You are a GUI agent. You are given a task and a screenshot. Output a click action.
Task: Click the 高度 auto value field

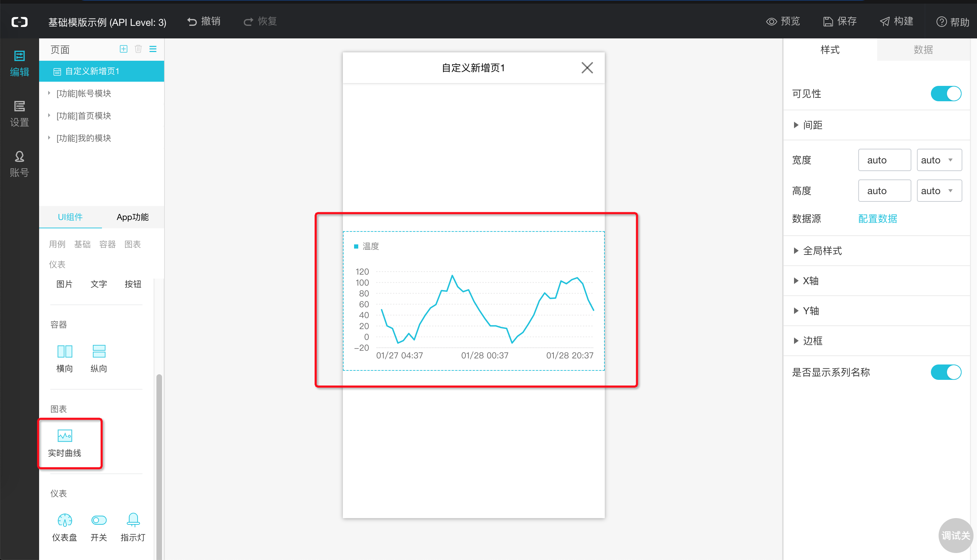click(x=884, y=191)
